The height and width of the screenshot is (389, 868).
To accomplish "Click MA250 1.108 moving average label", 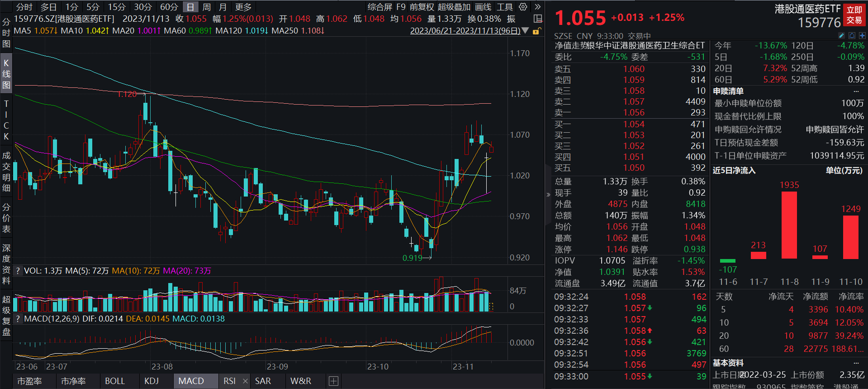I will [x=298, y=31].
